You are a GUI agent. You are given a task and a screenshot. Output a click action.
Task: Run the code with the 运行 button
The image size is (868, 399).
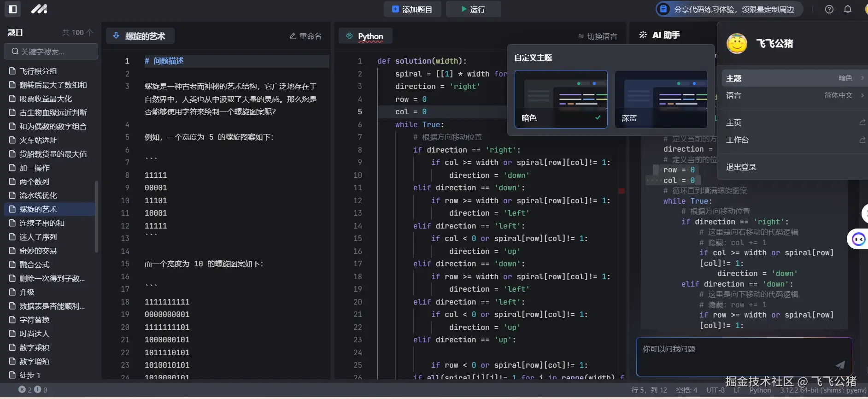point(473,9)
